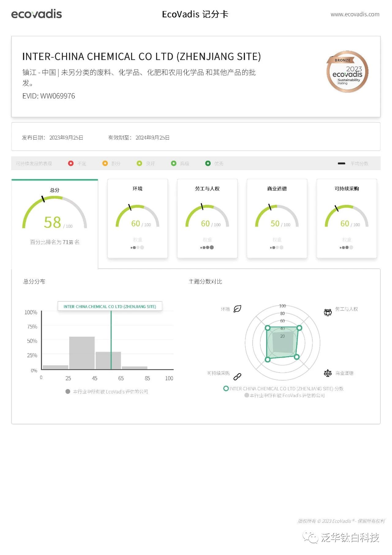
Task: Click the radar chart bottom-left 可持续采购 data point
Action: click(268, 359)
